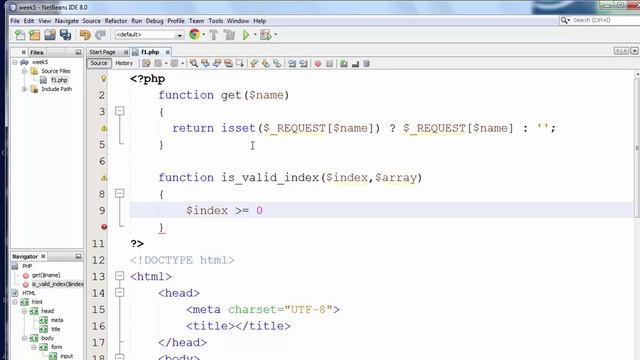640x360 pixels.
Task: Open the Navigate menu
Action: (x=67, y=21)
